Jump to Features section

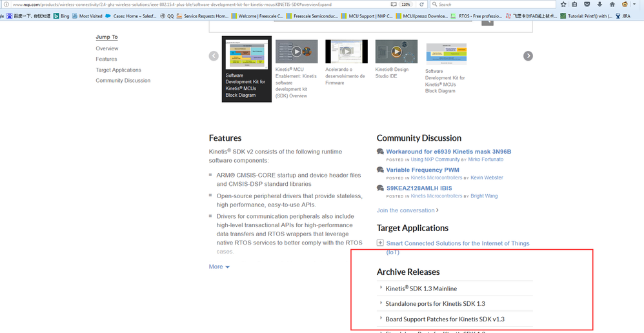(x=106, y=59)
